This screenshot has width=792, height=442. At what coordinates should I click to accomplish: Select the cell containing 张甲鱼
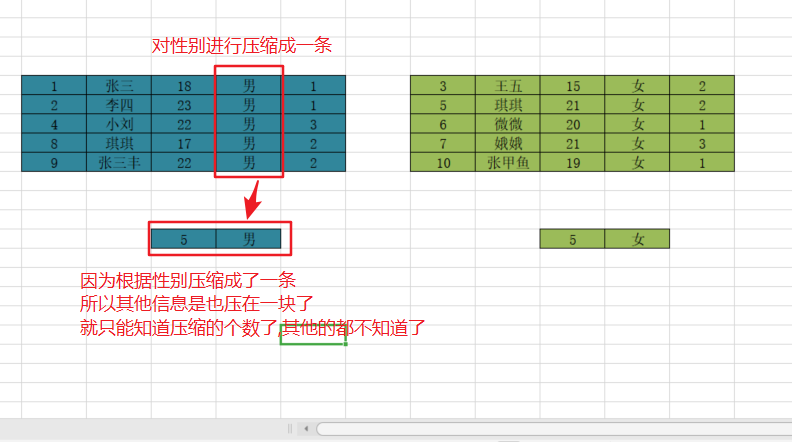click(508, 162)
